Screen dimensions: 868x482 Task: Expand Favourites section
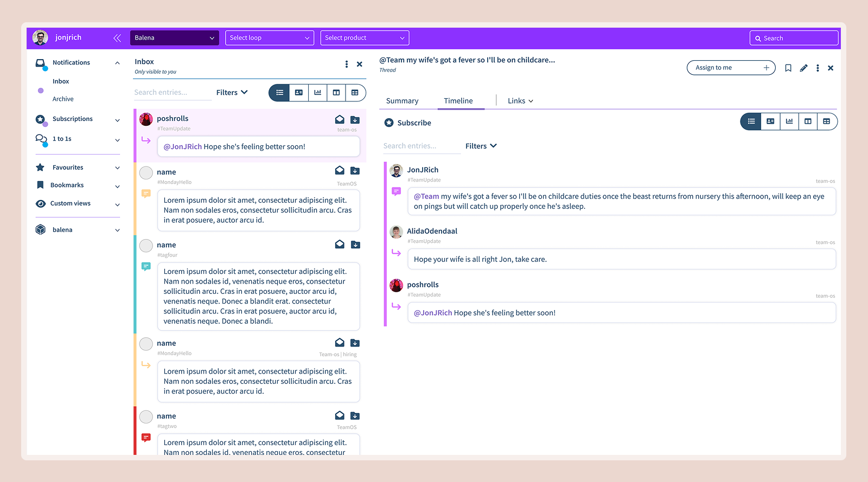[117, 168]
